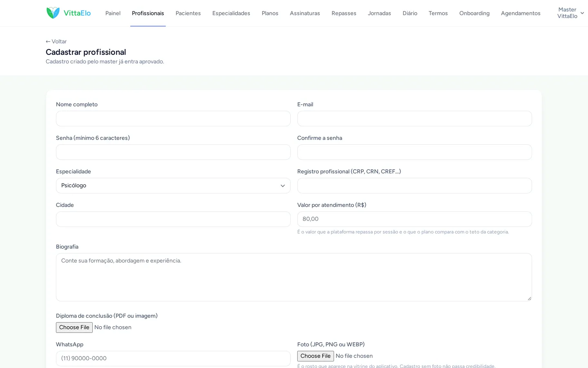Screen dimensions: 588x368
Task: Go back using the Voltar link
Action: coord(56,41)
